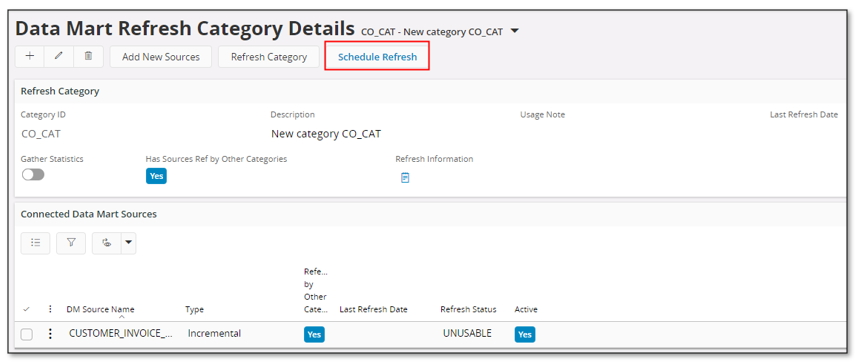The width and height of the screenshot is (855, 364).
Task: Open the Refresh Information document icon
Action: point(405,178)
